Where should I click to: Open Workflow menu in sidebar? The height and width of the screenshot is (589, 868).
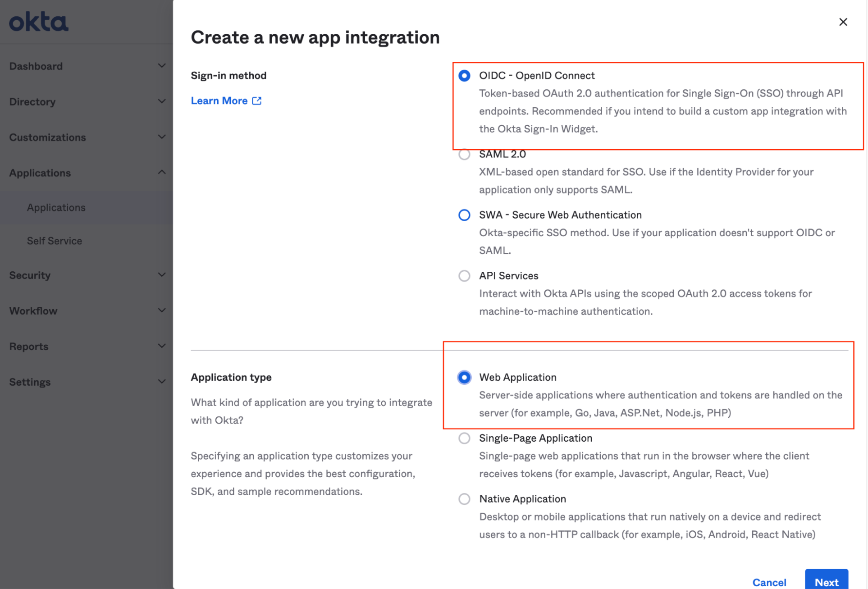pos(33,311)
